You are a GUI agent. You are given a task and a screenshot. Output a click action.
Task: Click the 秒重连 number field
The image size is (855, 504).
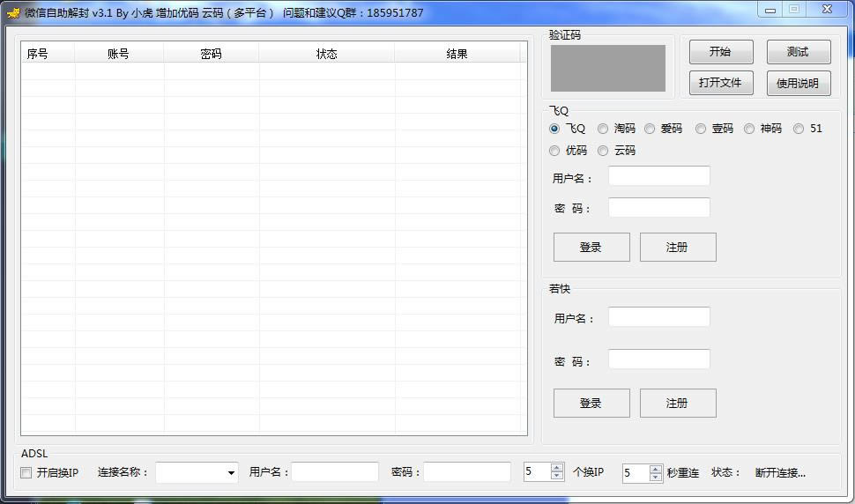(x=636, y=473)
